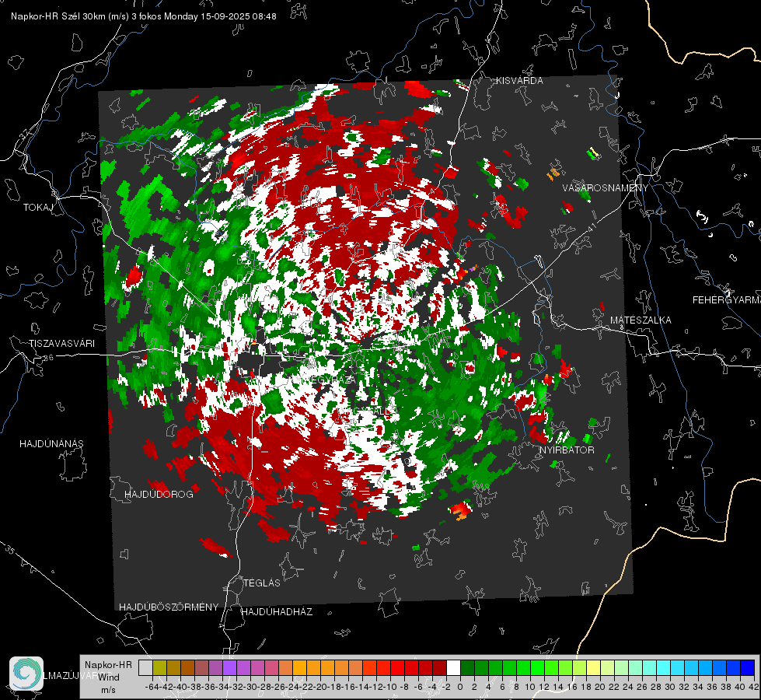The width and height of the screenshot is (761, 700).
Task: Click road number 36 near Tiszavasvári
Action: coord(48,358)
